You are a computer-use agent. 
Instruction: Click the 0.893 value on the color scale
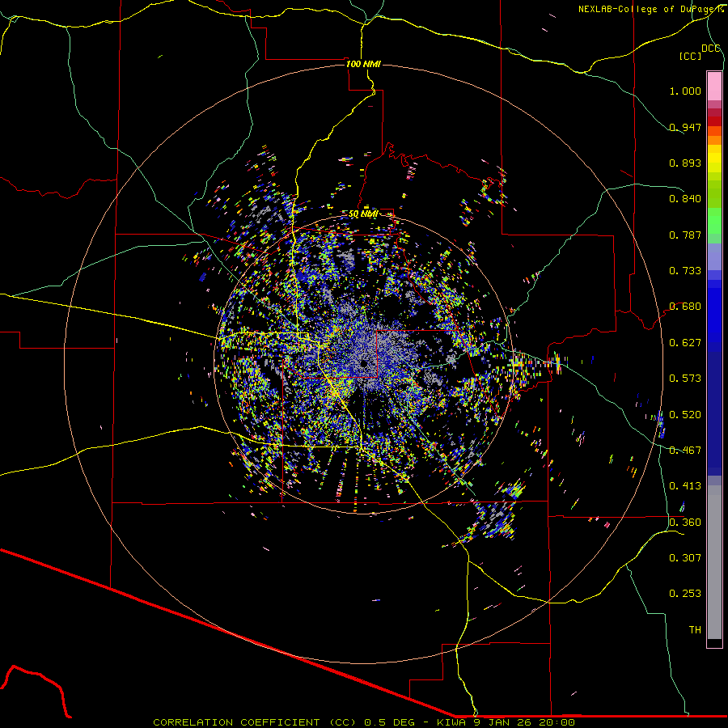685,163
